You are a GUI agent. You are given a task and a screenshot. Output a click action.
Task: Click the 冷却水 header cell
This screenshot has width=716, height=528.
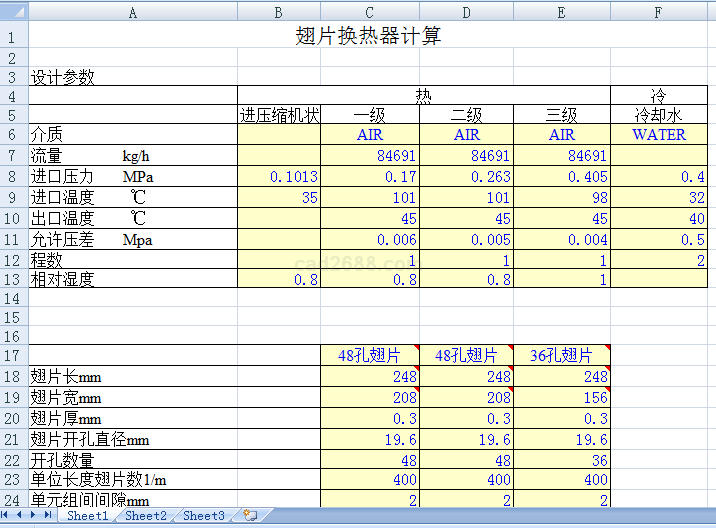[659, 114]
